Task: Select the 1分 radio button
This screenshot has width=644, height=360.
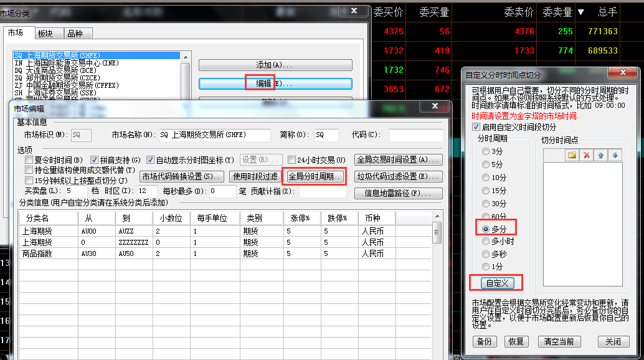Action: pyautogui.click(x=486, y=267)
